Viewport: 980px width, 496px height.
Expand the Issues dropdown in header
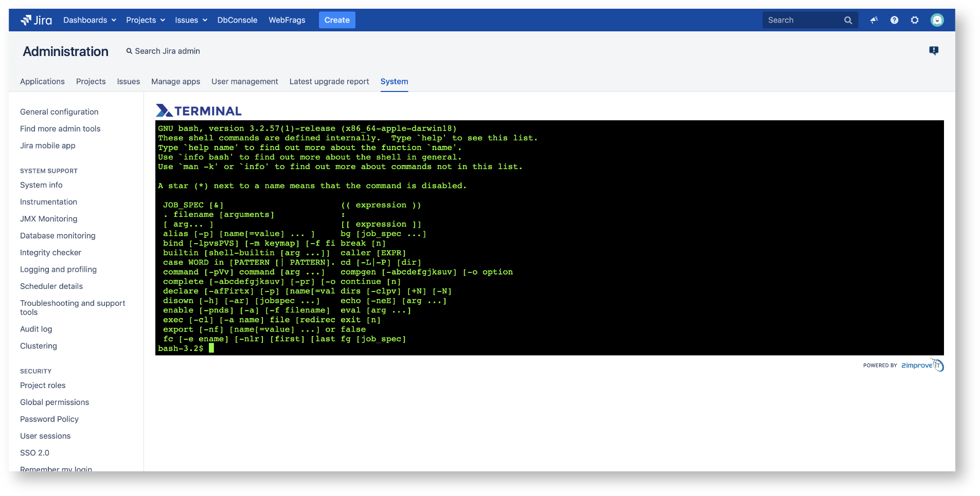tap(191, 20)
